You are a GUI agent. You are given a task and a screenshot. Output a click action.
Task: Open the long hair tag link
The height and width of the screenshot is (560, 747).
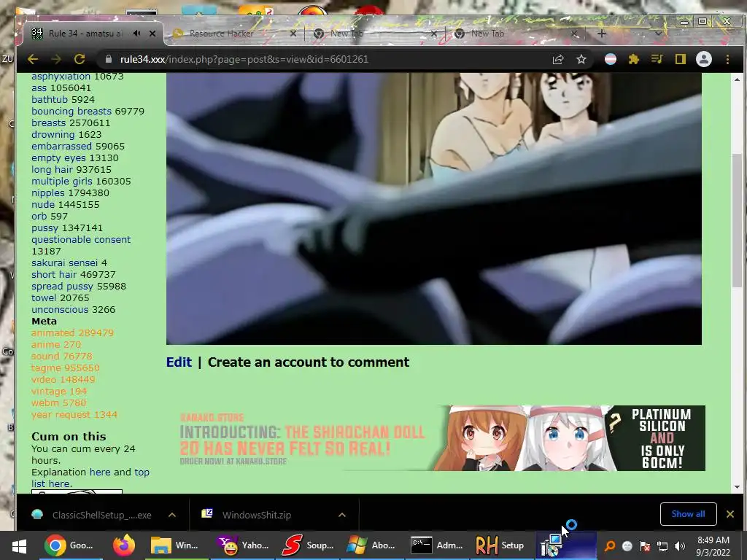pos(52,169)
